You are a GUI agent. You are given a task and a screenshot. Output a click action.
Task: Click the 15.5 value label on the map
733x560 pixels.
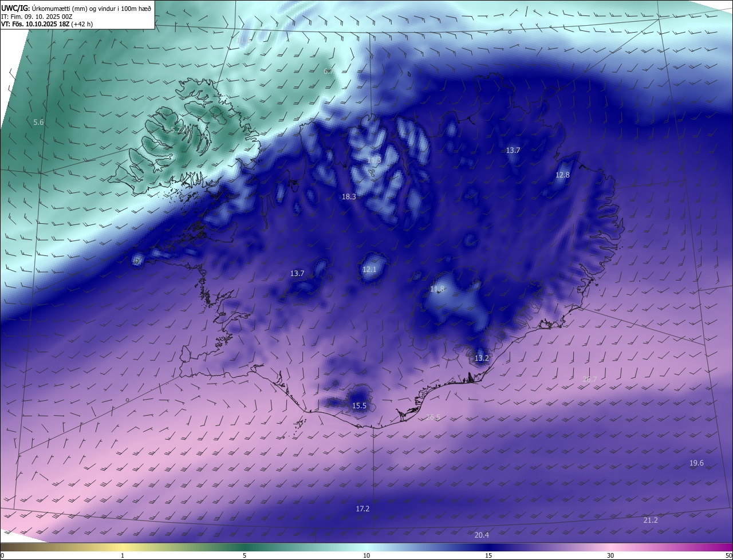click(x=359, y=406)
